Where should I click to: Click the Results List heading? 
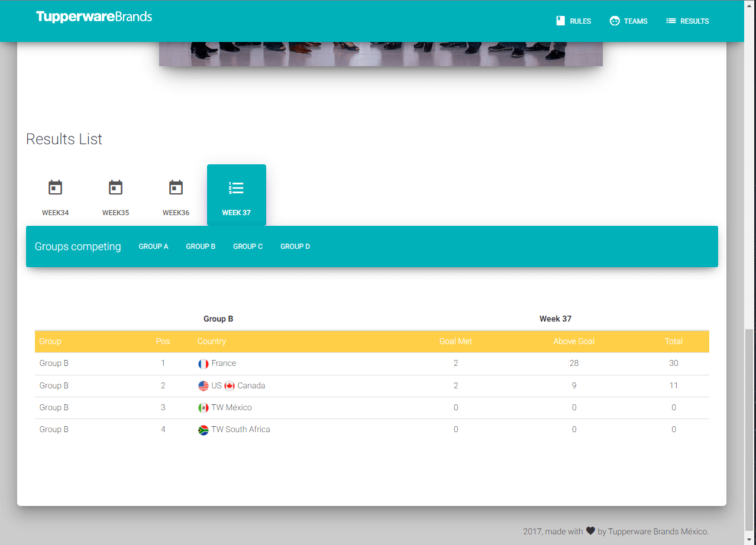[x=64, y=139]
